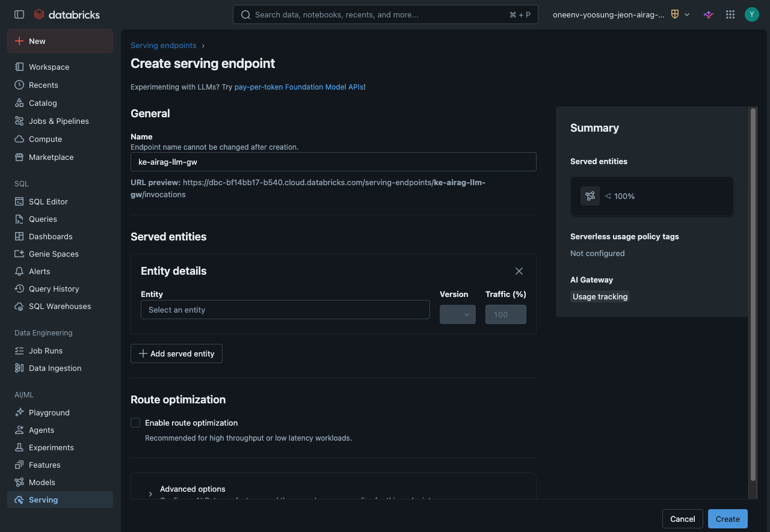Open the Experiments flask icon
Image resolution: width=770 pixels, height=532 pixels.
[x=19, y=447]
